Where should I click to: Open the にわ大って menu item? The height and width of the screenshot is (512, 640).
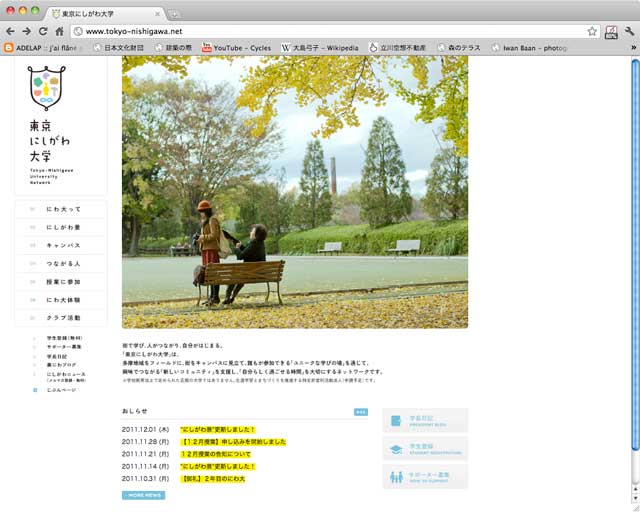click(x=61, y=209)
